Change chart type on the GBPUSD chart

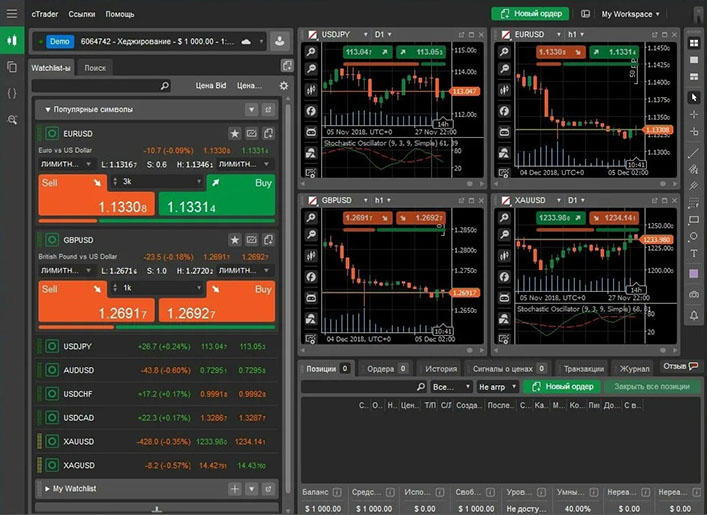coord(311,256)
